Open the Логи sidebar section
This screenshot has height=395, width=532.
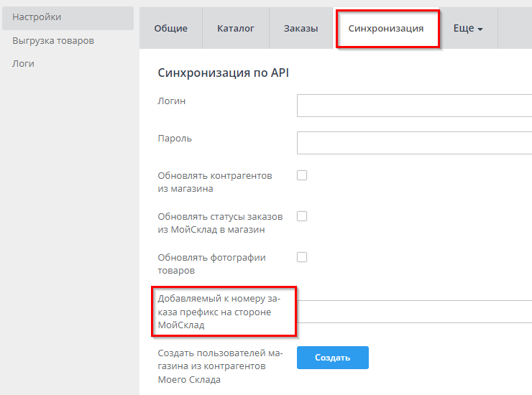pyautogui.click(x=24, y=63)
